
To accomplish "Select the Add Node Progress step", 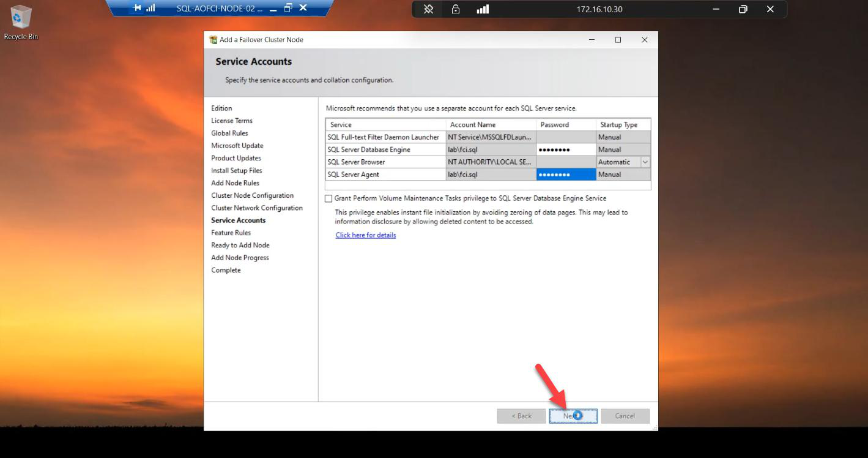I will [x=240, y=258].
